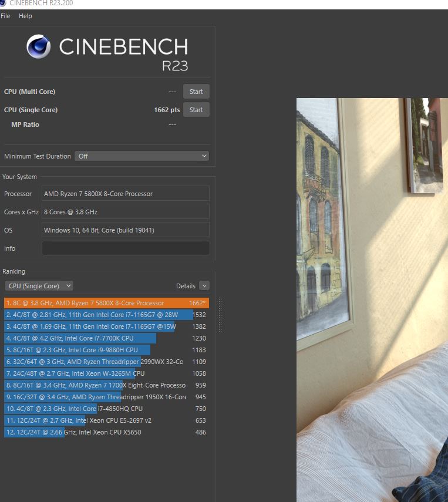Click the Cinebench sphere logo icon
448x502 pixels.
tap(38, 46)
